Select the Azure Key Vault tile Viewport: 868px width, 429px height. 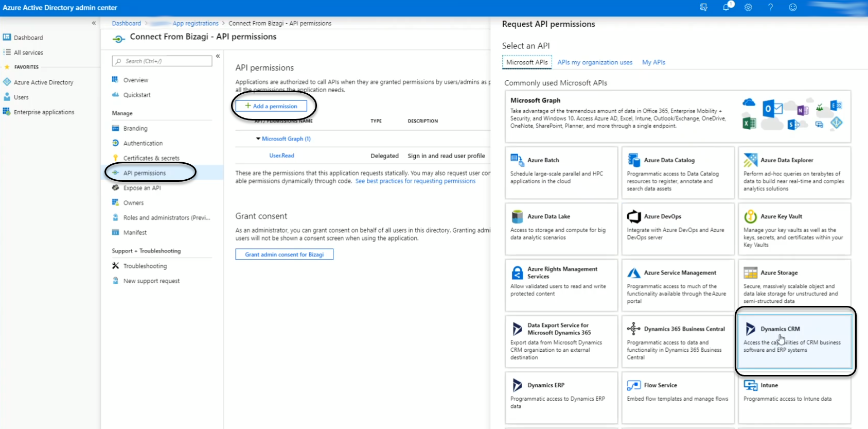[794, 229]
